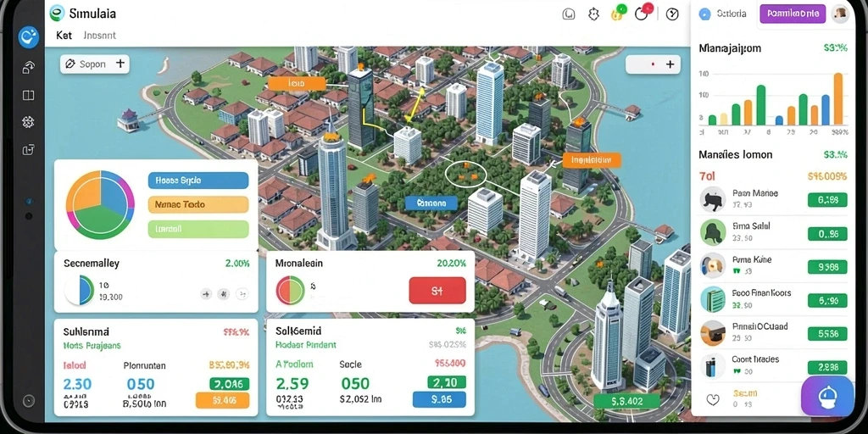Click the heart icon in right panel
The height and width of the screenshot is (434, 868).
(x=712, y=399)
